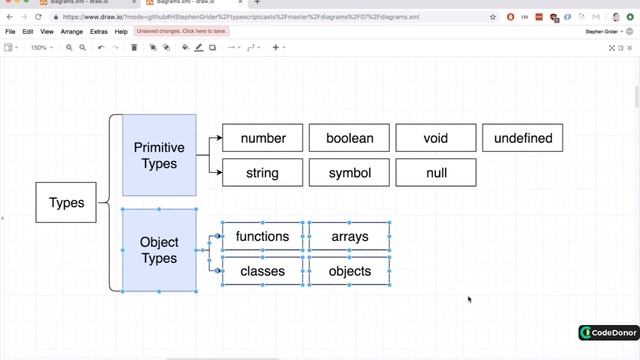Reload the draw.io page
This screenshot has width=640, height=360.
pos(38,17)
